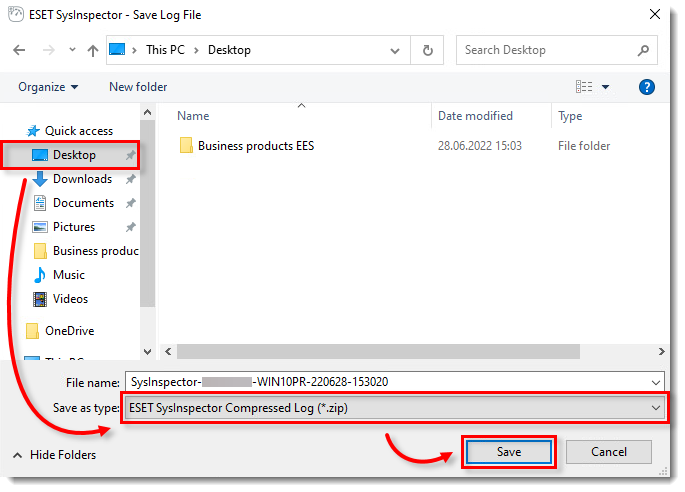Open Pictures in the navigation pane

[74, 227]
